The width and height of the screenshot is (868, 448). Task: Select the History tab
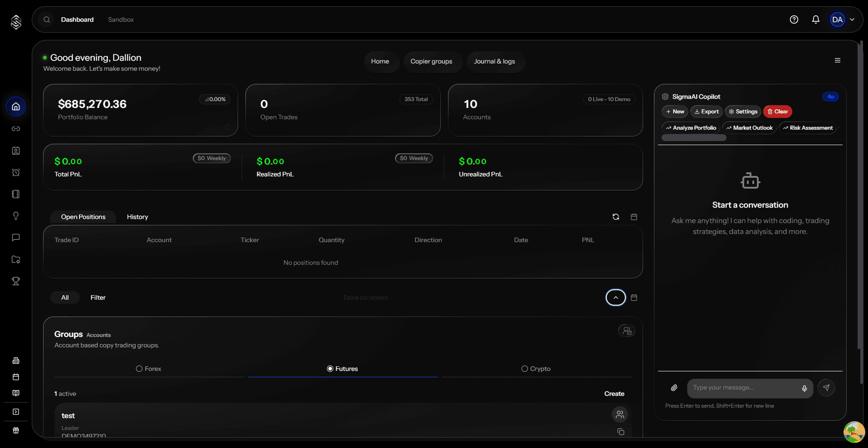(137, 217)
